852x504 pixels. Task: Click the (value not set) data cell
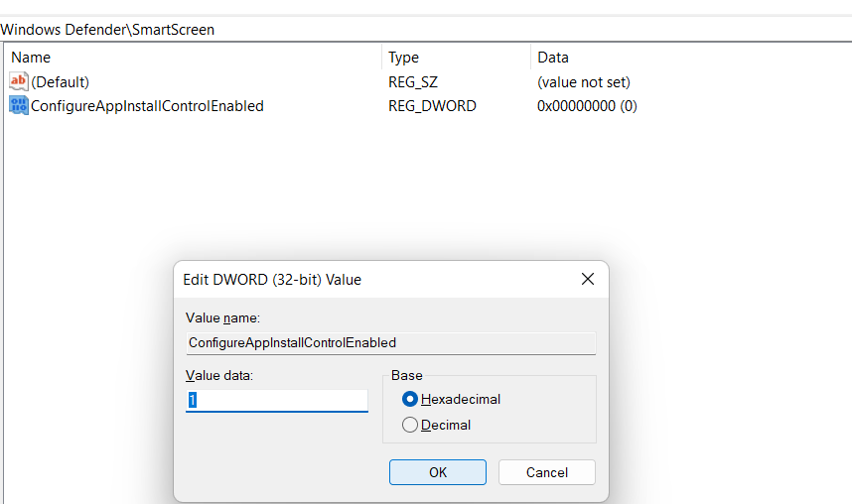583,82
